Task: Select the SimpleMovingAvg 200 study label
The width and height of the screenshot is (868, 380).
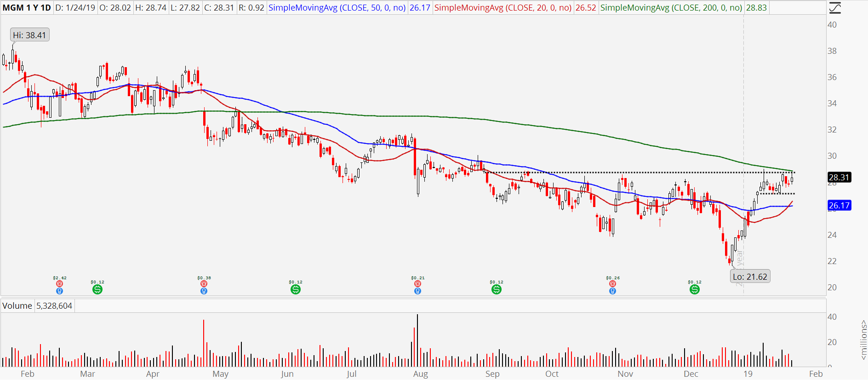Action: (671, 8)
